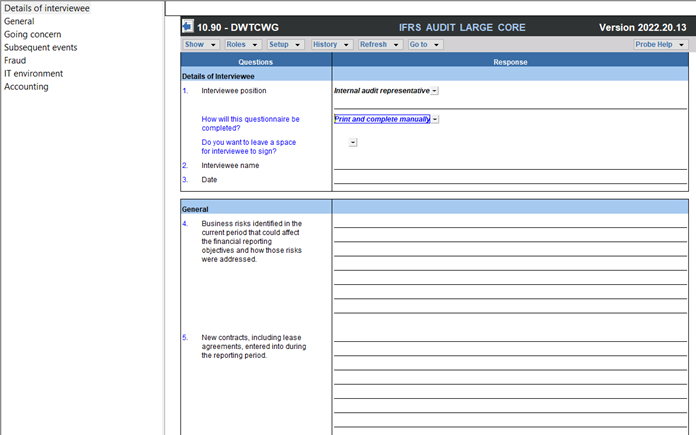
Task: Open the Go to menu
Action: tap(424, 45)
